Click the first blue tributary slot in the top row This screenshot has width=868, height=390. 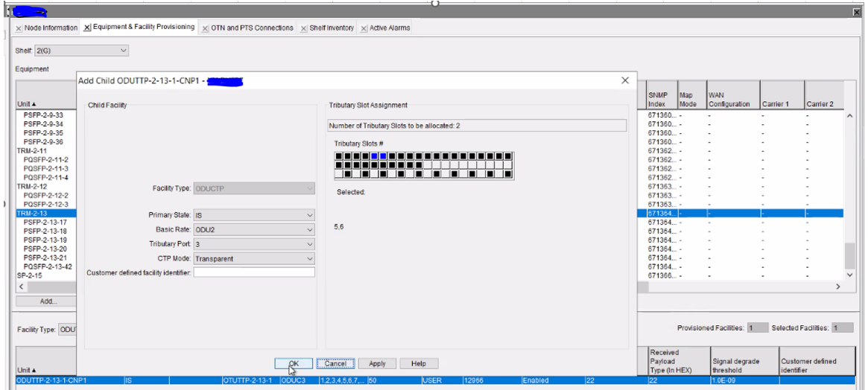click(x=375, y=156)
